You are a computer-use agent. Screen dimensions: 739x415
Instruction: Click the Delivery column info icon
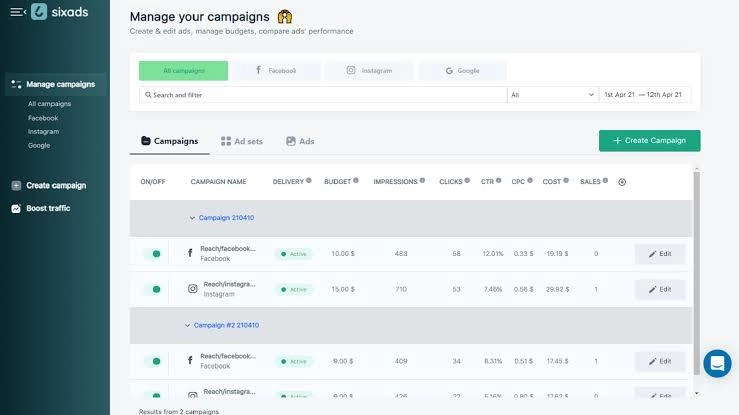tap(309, 180)
